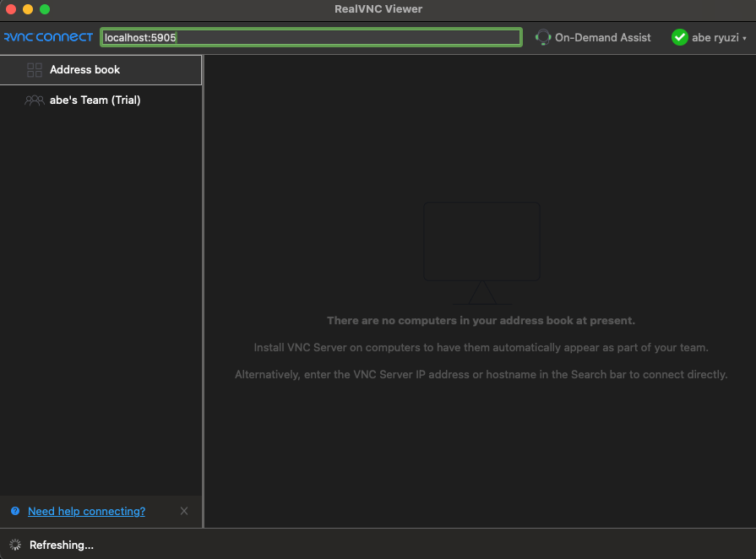
Task: Click the empty monitor placeholder icon
Action: click(x=481, y=253)
